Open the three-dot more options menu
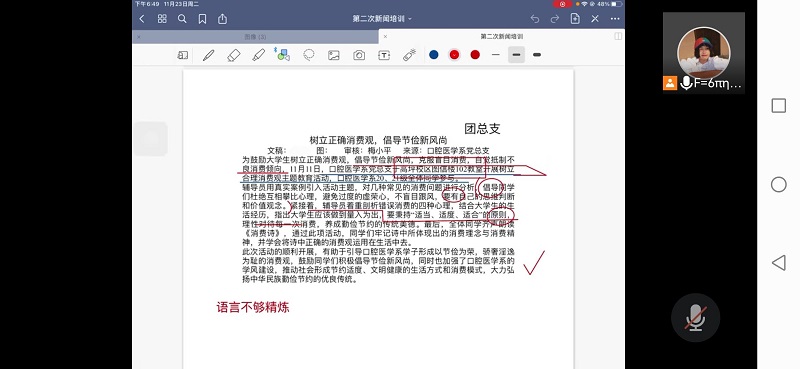The image size is (800, 369). pos(615,19)
